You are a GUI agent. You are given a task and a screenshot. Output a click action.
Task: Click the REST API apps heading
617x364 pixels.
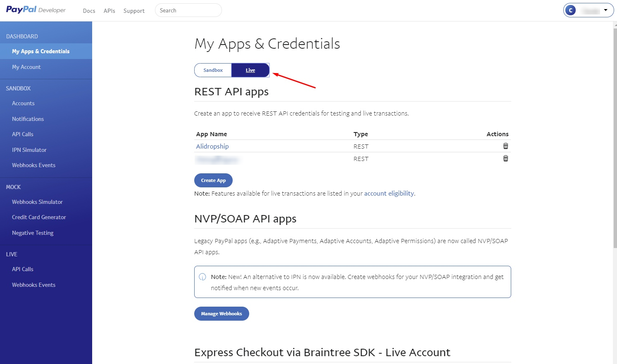(231, 92)
